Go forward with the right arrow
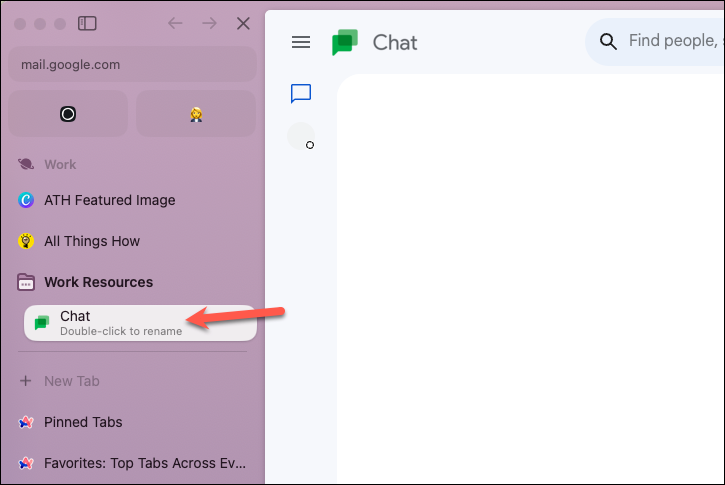 pos(209,23)
